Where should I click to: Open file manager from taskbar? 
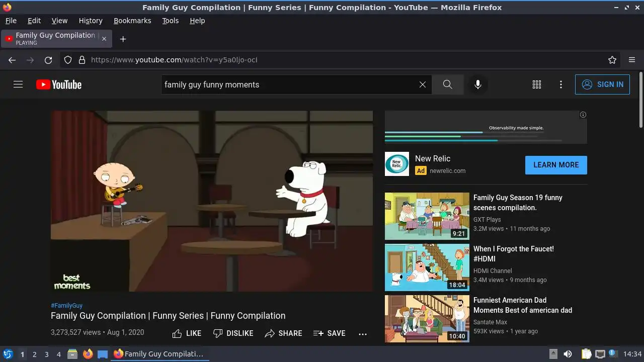point(72,354)
